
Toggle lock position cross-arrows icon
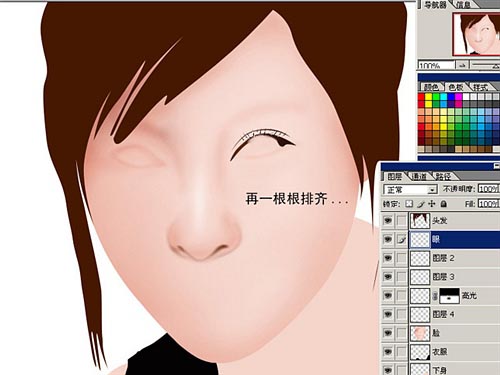(432, 204)
